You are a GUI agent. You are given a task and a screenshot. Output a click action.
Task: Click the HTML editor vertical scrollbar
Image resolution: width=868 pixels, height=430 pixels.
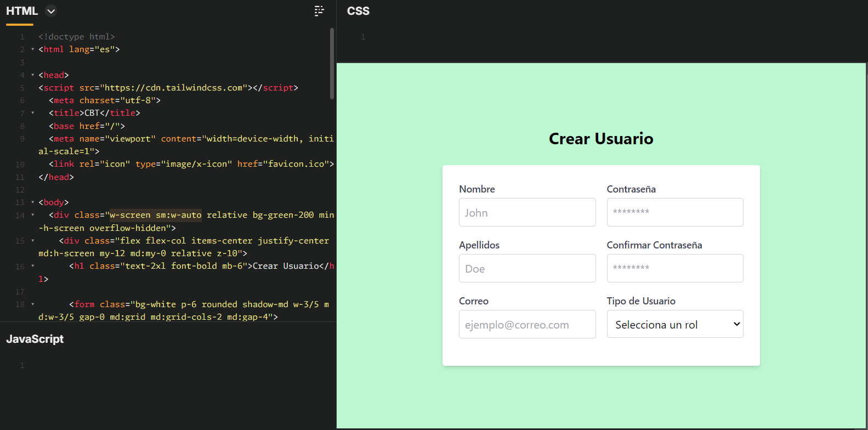332,64
